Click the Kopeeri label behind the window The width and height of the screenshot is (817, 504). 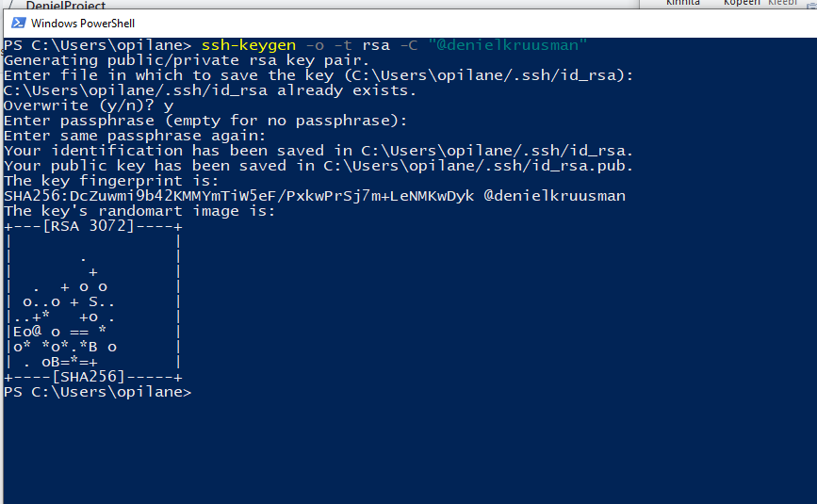pos(743,4)
